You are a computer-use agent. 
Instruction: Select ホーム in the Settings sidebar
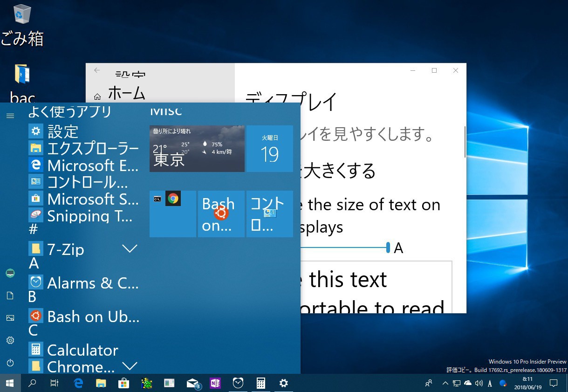[x=126, y=94]
